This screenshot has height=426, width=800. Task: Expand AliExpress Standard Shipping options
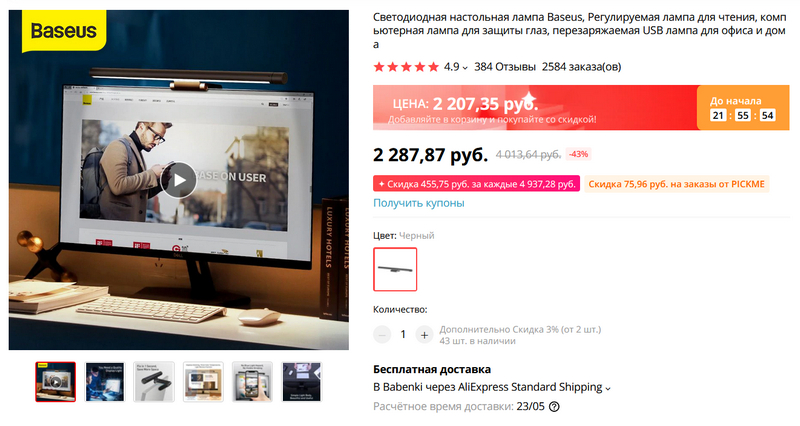point(608,388)
